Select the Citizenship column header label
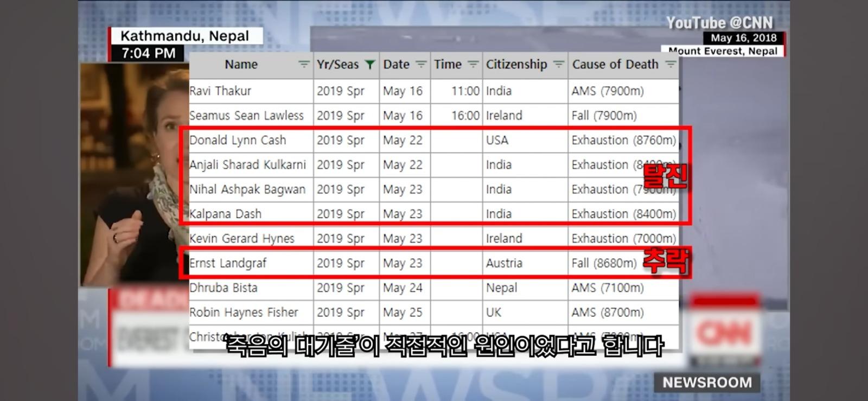This screenshot has width=868, height=401. click(516, 65)
